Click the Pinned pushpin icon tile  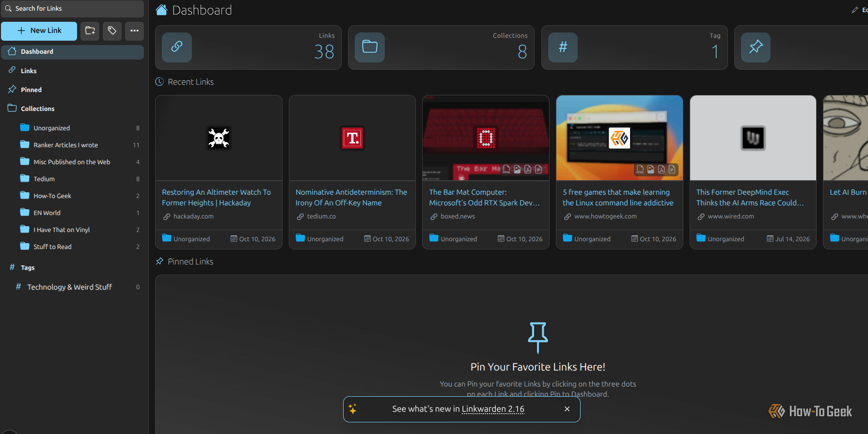click(x=756, y=47)
